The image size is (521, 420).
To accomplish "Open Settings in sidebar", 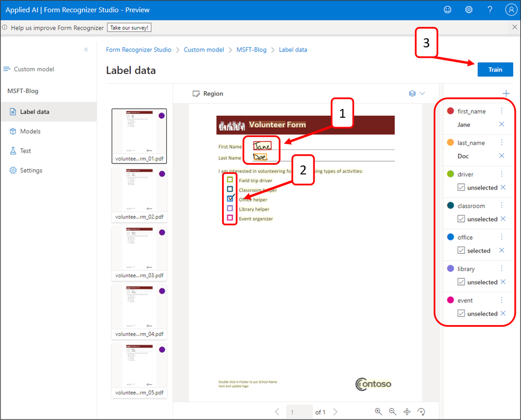I will point(49,170).
